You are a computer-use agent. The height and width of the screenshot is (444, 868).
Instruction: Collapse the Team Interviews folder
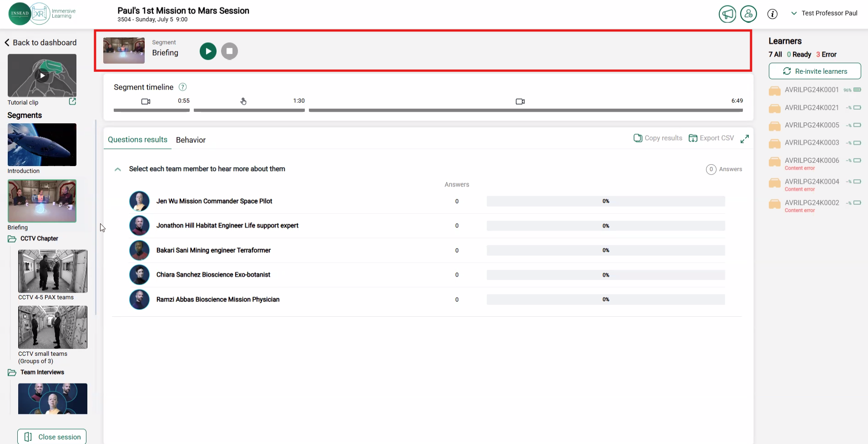tap(12, 373)
